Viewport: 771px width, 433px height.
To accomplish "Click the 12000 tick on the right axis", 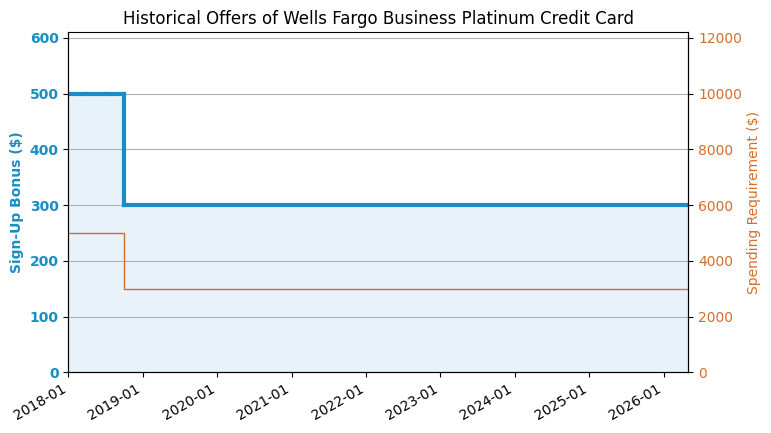I will pyautogui.click(x=719, y=38).
